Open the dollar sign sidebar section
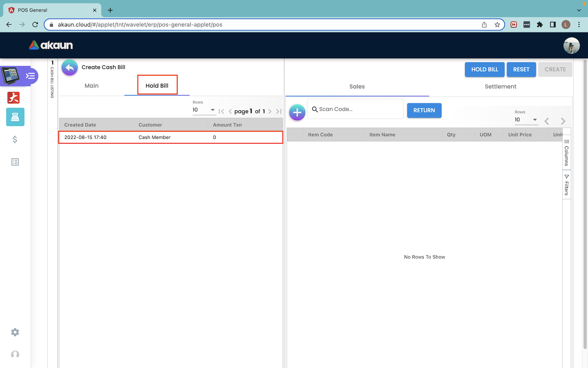The height and width of the screenshot is (368, 588). click(15, 139)
